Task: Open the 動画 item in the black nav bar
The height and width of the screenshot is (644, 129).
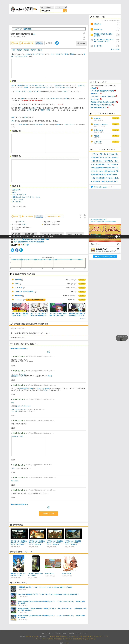Action: tap(14, 236)
